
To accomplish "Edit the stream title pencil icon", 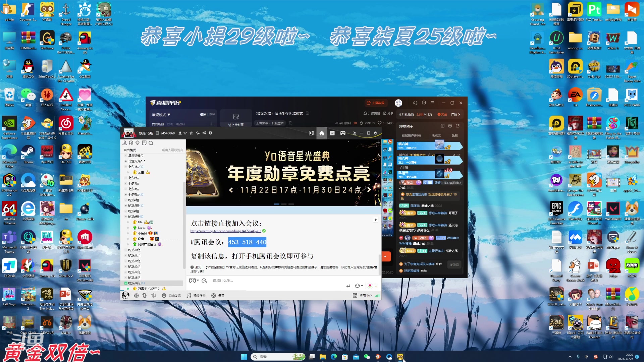I will pos(307,113).
